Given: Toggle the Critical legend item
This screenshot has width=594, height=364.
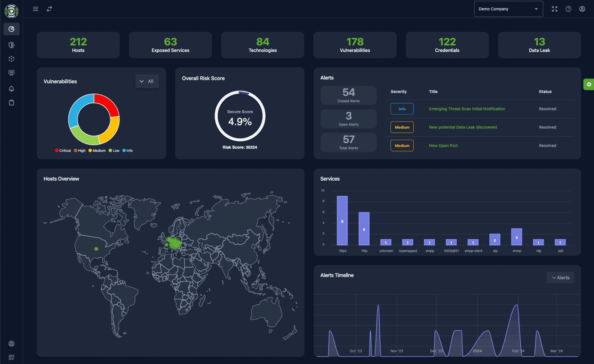Looking at the screenshot, I should [63, 151].
